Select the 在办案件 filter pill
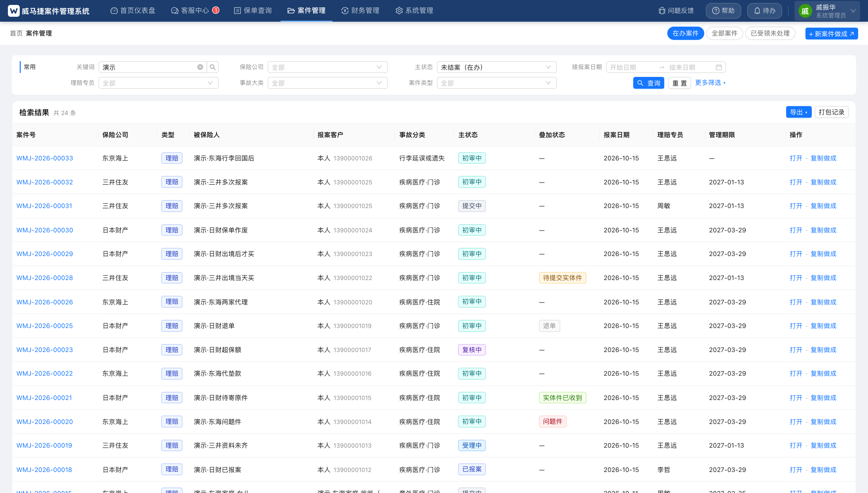 [686, 33]
